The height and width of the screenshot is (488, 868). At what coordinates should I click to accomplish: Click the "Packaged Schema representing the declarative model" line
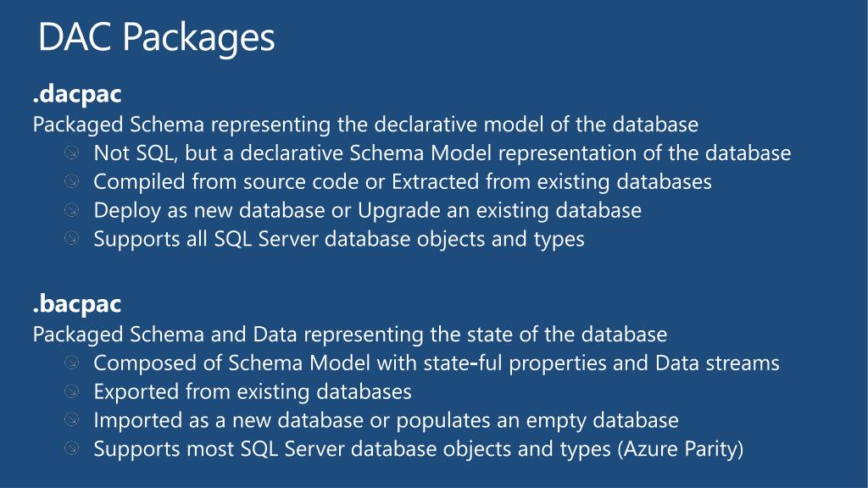(365, 125)
